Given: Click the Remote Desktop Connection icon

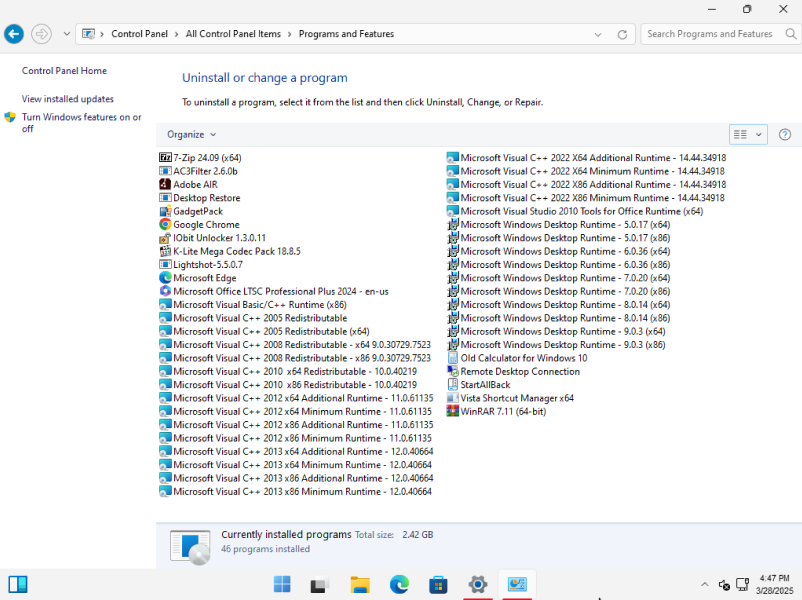Looking at the screenshot, I should (452, 371).
